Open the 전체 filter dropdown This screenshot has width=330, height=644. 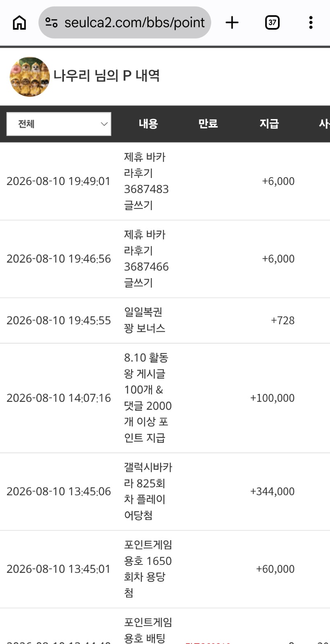point(59,124)
